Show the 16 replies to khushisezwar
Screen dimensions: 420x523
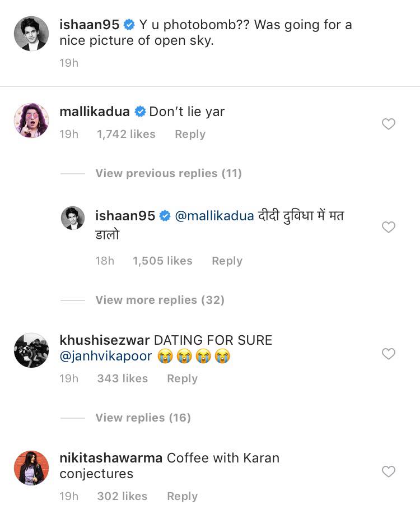[x=144, y=418]
